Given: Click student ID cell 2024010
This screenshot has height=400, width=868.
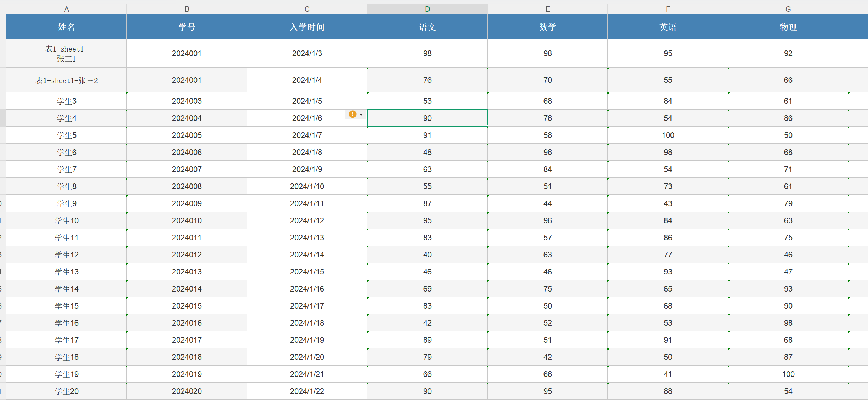Looking at the screenshot, I should pos(186,220).
